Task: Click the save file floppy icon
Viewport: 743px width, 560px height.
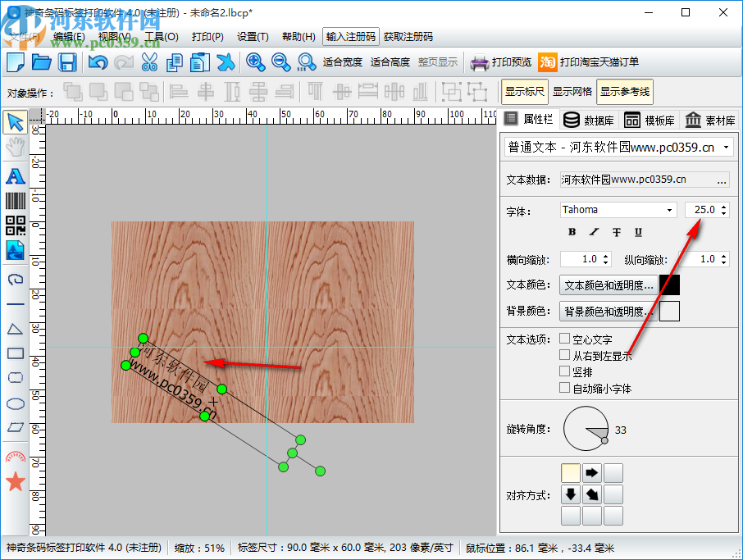Action: click(67, 62)
